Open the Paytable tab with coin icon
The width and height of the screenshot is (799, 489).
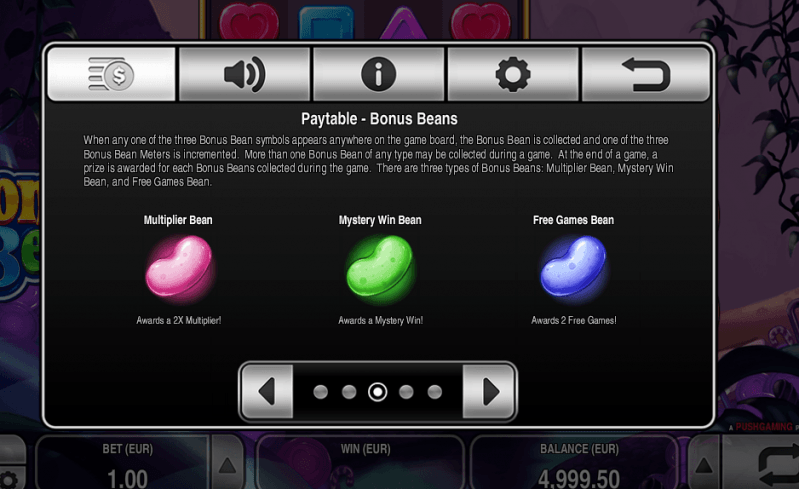click(111, 74)
